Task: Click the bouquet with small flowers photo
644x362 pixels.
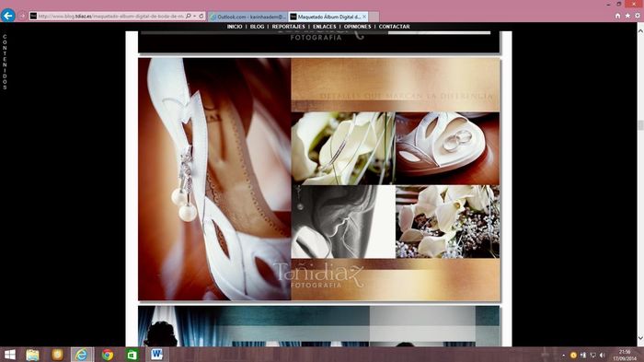Action: click(x=448, y=222)
